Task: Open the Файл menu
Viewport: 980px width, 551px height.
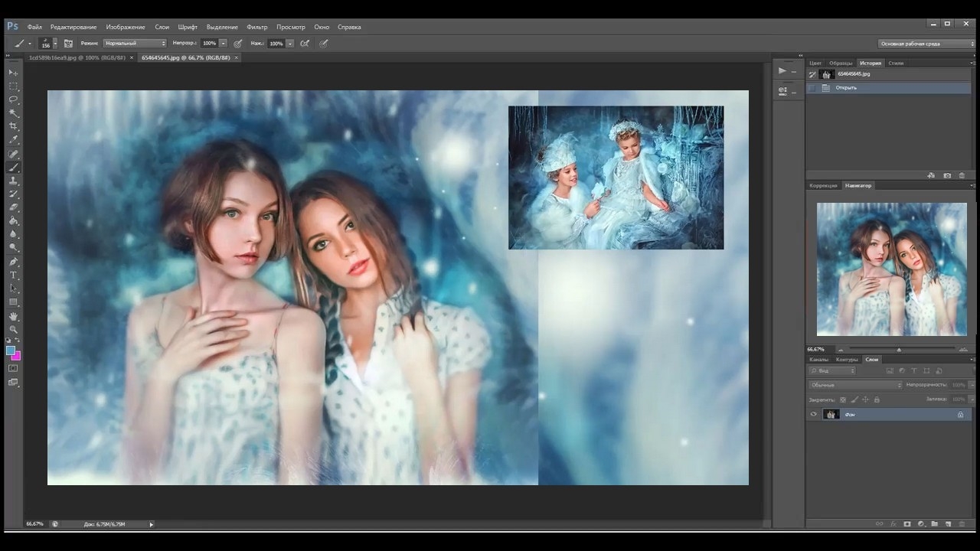Action: 34,27
